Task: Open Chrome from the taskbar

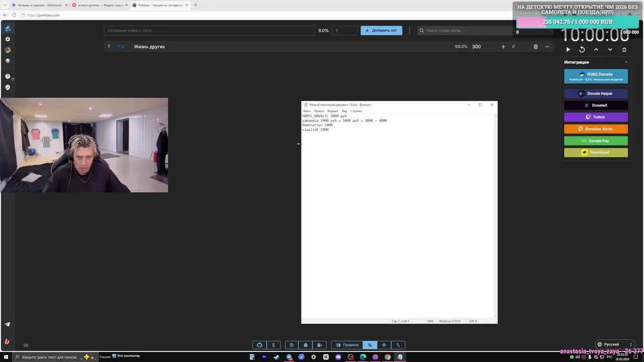Action: tap(387, 357)
